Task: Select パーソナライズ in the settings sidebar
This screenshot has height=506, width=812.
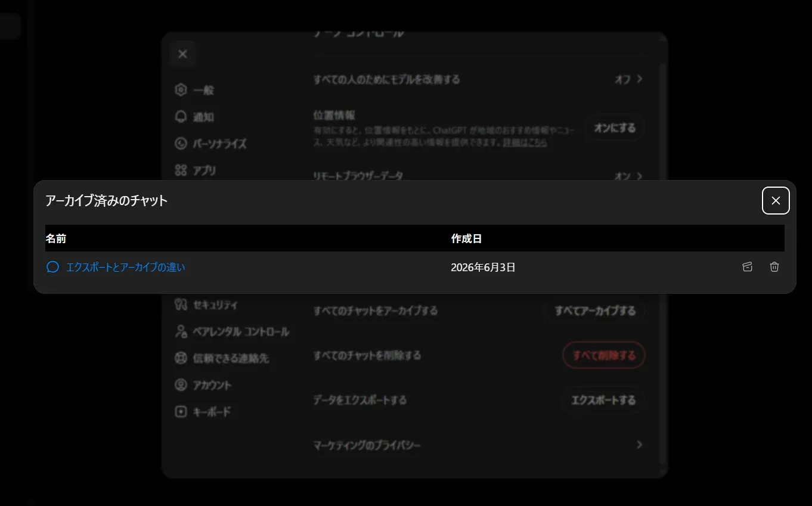Action: click(210, 144)
